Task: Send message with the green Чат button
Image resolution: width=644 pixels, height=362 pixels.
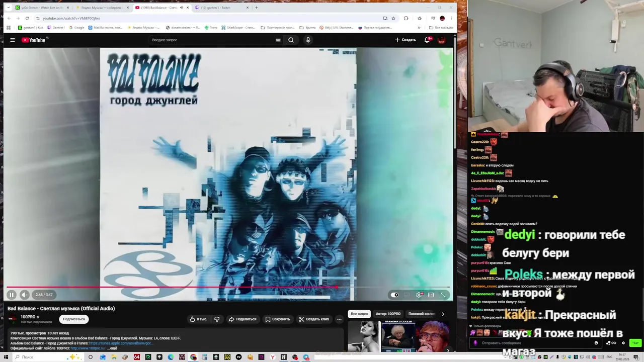Action: tap(635, 343)
